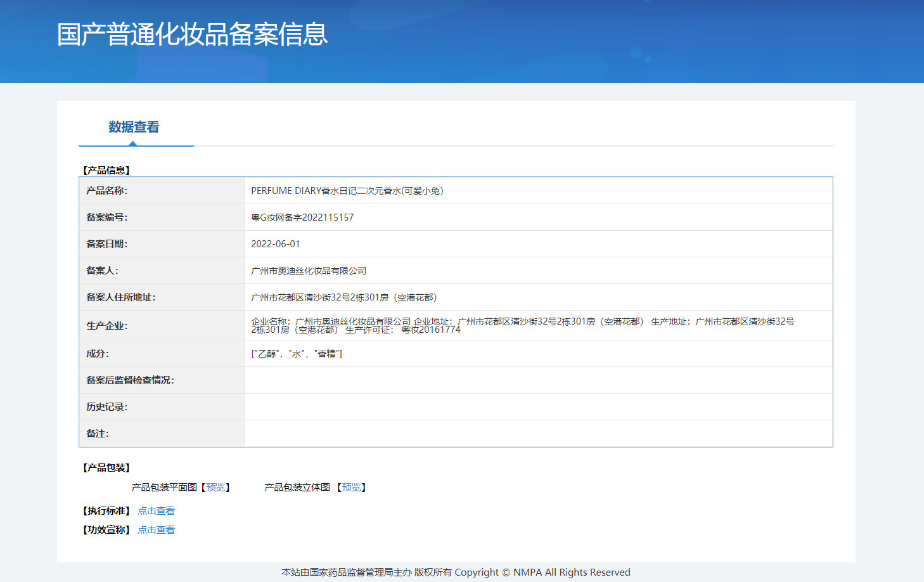924x582 pixels.
Task: Click the NMPA copyright notice in the footer
Action: click(x=455, y=572)
